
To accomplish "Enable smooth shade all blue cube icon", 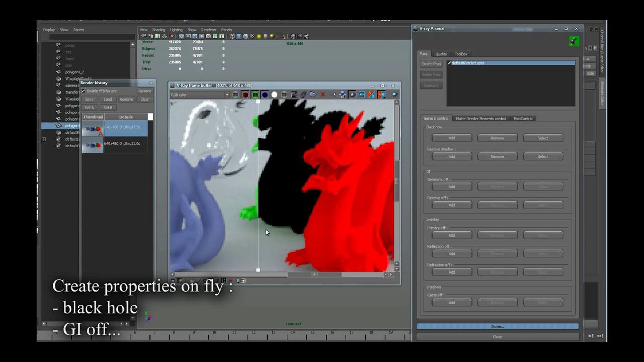I will click(x=239, y=36).
